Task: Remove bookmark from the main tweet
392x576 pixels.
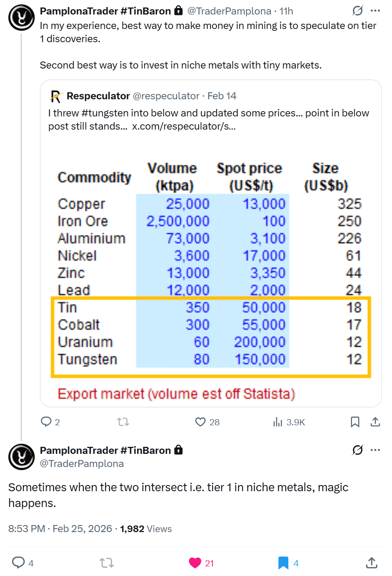Action: [283, 563]
